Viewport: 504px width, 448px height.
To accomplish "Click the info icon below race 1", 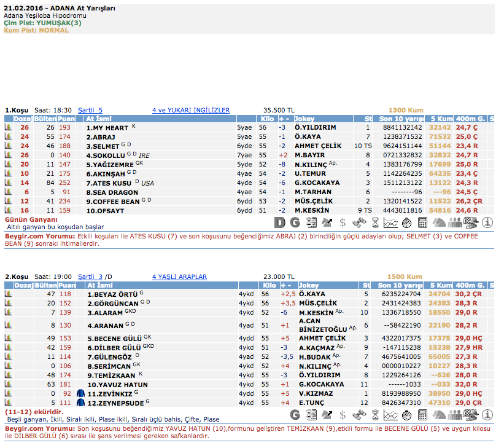I will pyautogui.click(x=488, y=222).
